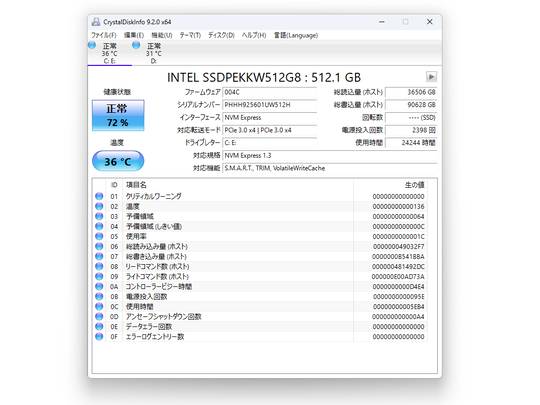Click status icon for row 04 予備領域 (しきい値)
Image resolution: width=540 pixels, height=405 pixels.
coord(99,226)
